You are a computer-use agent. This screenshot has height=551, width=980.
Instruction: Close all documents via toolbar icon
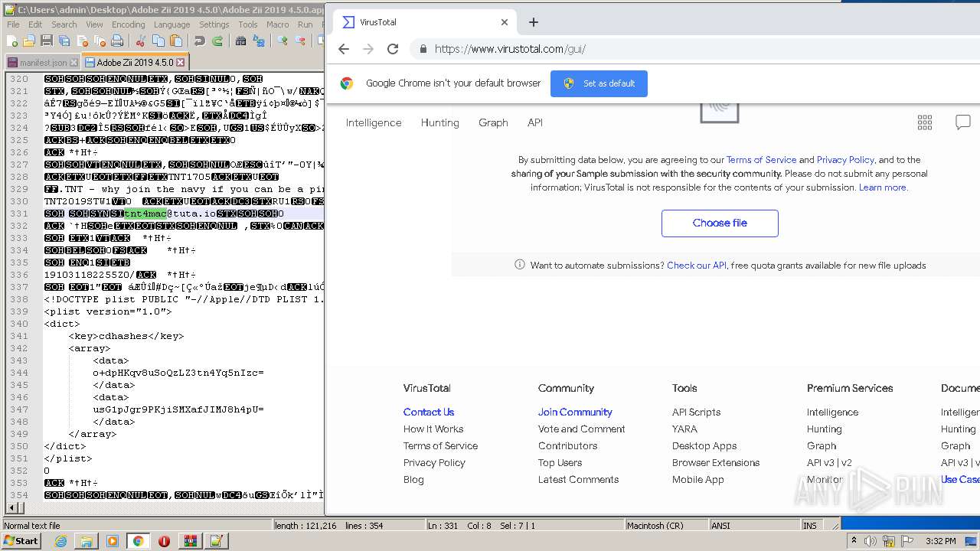point(100,41)
